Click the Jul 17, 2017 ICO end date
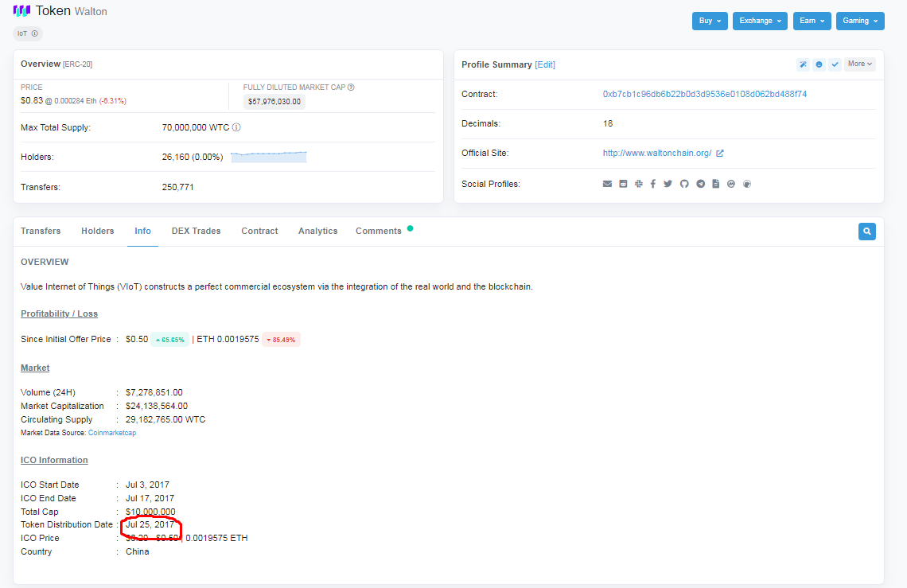The image size is (907, 588). click(150, 498)
